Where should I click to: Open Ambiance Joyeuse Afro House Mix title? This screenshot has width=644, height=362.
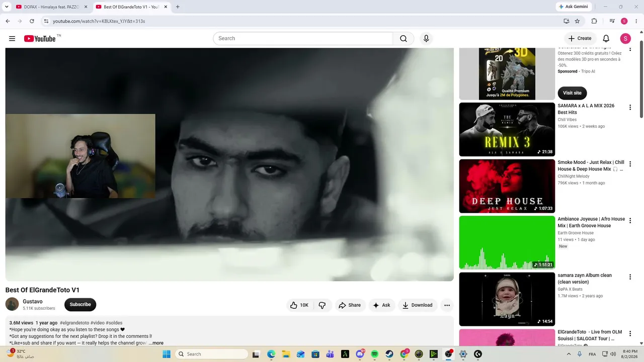[591, 222]
